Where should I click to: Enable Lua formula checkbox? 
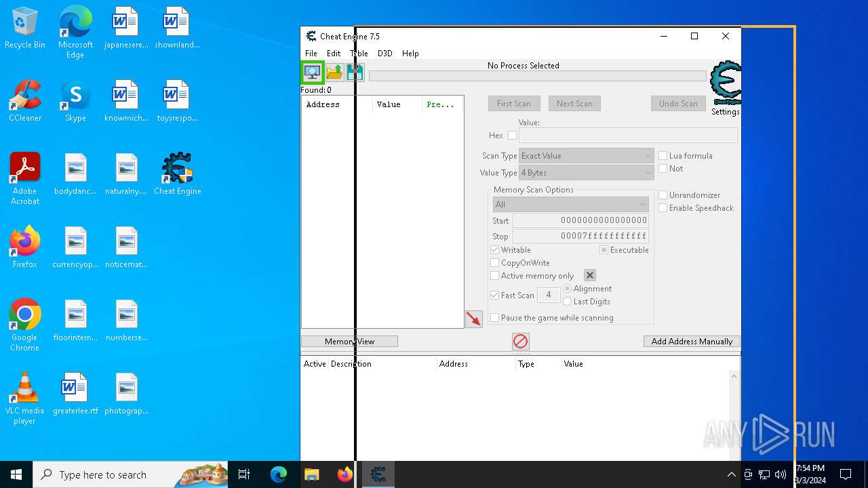click(663, 155)
